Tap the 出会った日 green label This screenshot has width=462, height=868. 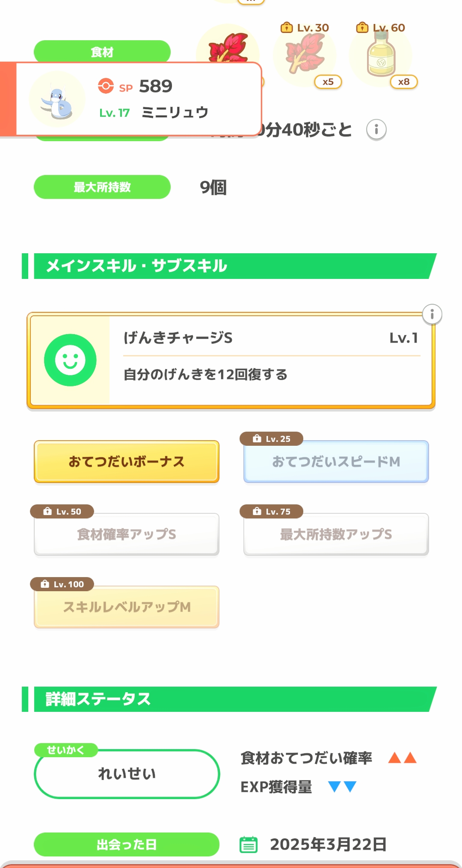127,844
